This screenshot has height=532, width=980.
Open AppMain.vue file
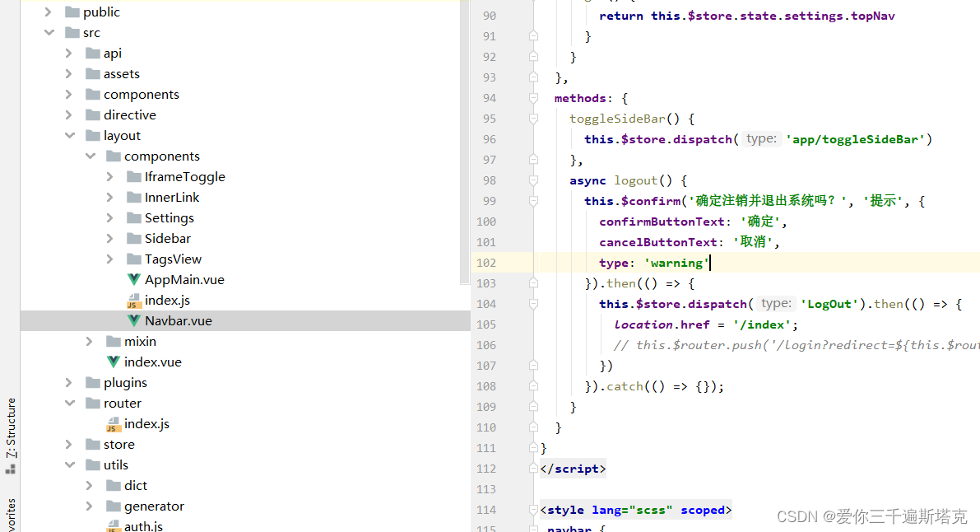(184, 280)
